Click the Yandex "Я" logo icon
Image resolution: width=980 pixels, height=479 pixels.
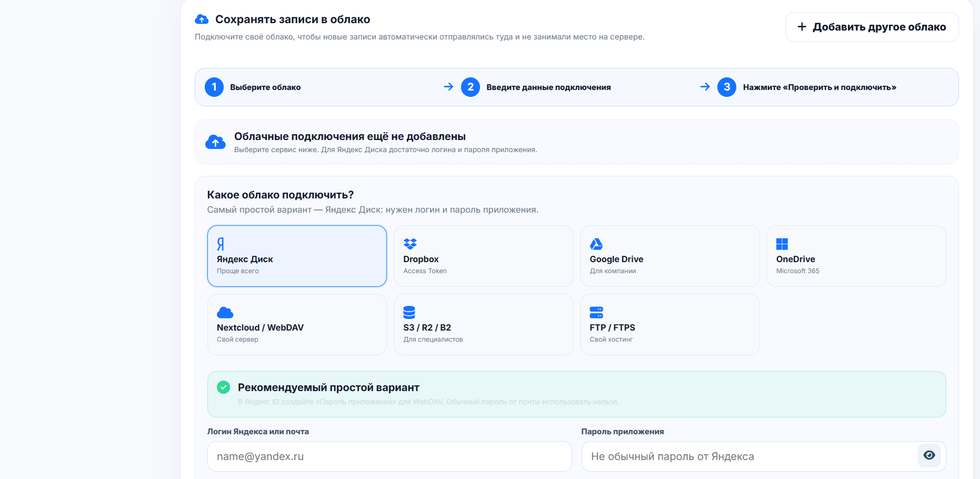[221, 244]
